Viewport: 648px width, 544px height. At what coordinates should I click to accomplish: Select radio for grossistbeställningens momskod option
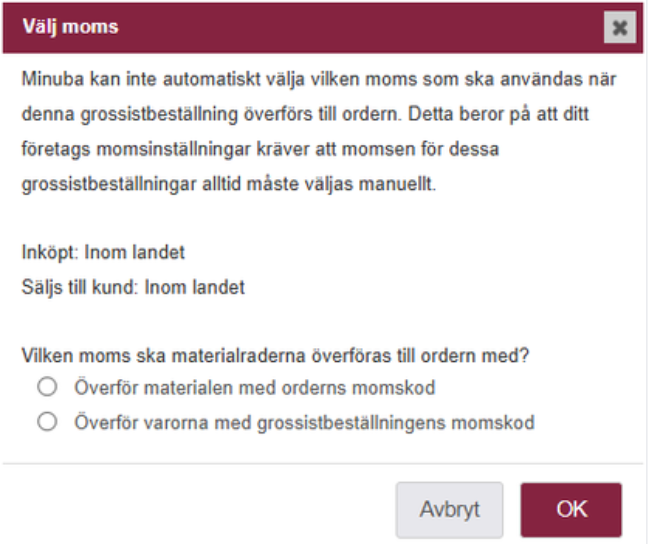(x=45, y=422)
